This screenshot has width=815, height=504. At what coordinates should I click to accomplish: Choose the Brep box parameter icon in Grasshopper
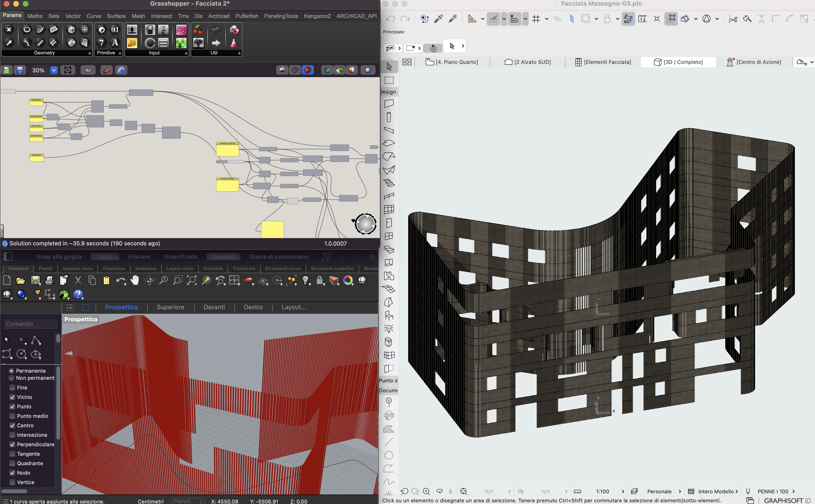pos(71,30)
